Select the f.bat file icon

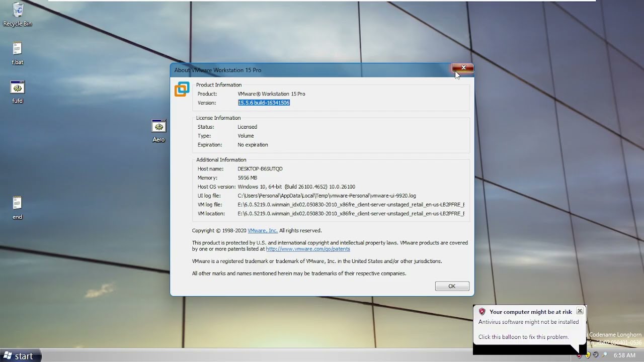(x=18, y=53)
